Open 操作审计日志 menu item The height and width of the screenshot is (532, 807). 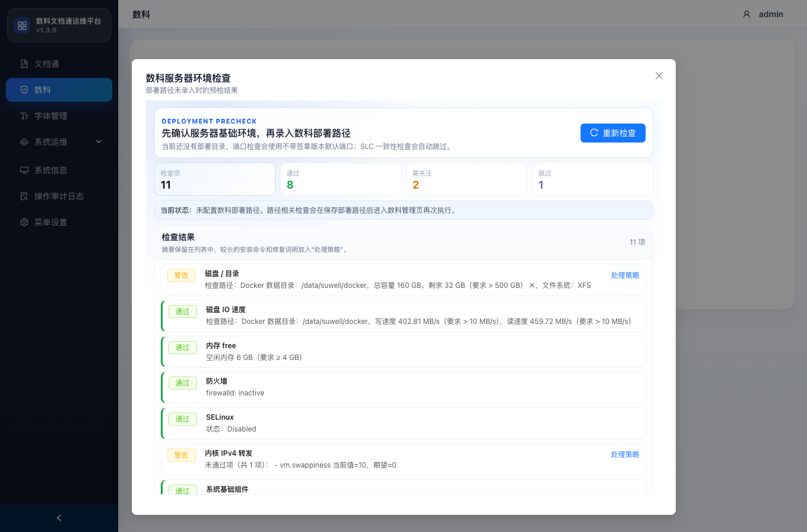[59, 196]
